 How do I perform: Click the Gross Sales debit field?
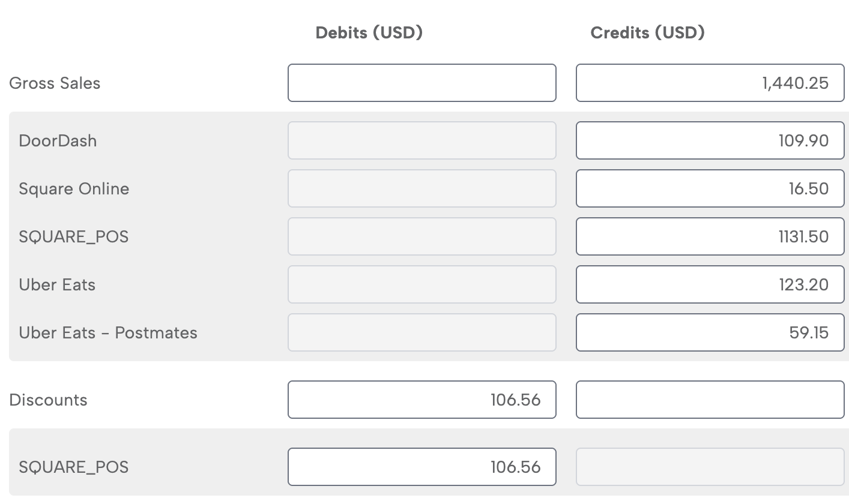pos(421,83)
